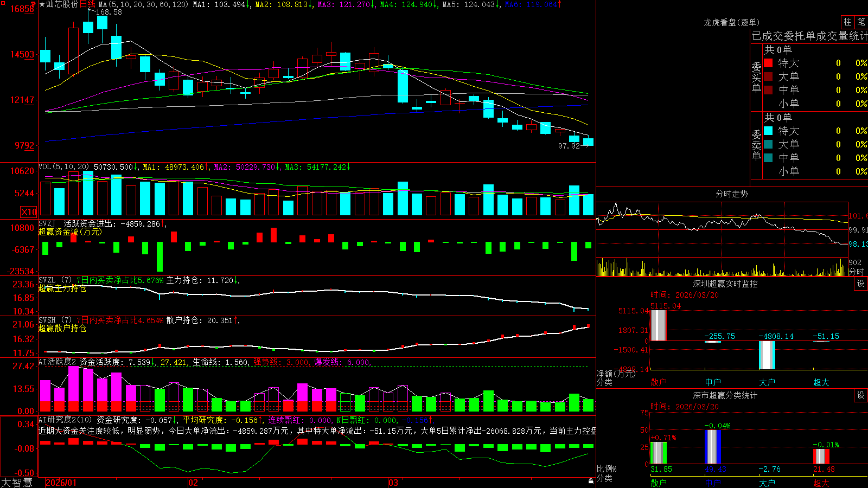The image size is (868, 488).
Task: Click the 168.58 high price label
Action: coord(108,12)
